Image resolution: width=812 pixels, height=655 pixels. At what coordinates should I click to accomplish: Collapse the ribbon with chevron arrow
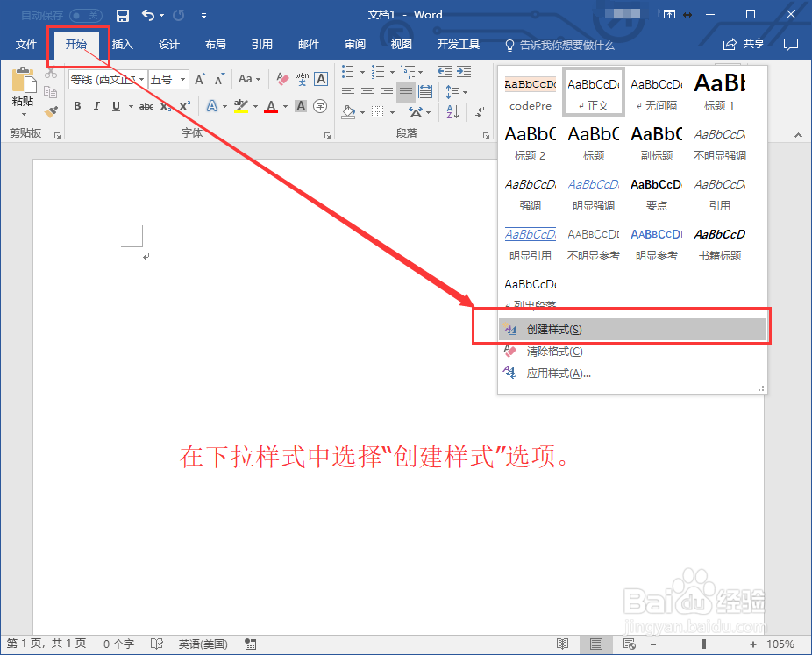[798, 135]
